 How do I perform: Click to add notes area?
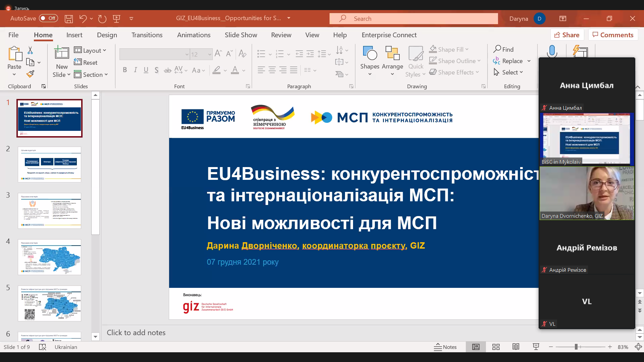click(x=136, y=332)
